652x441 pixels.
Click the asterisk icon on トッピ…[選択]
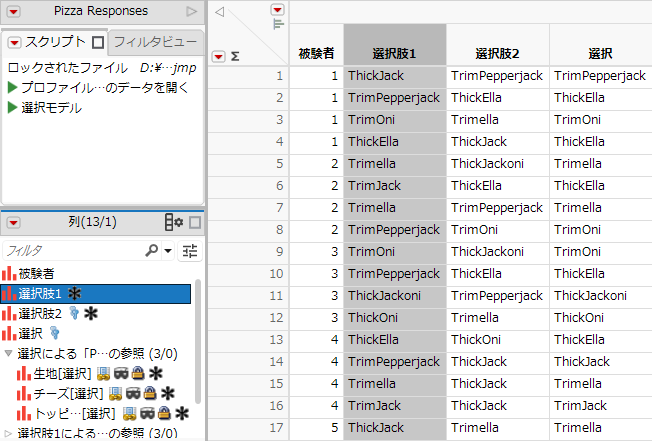[182, 413]
